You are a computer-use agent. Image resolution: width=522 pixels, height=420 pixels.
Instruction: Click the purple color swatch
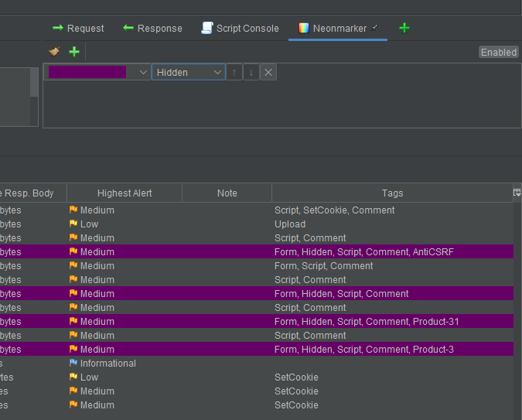click(87, 72)
